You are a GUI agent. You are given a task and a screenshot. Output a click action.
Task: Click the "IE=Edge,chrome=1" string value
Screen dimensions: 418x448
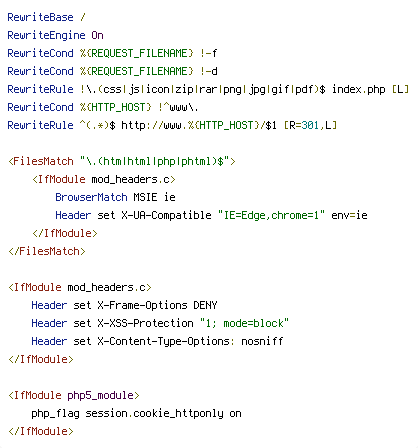(271, 215)
